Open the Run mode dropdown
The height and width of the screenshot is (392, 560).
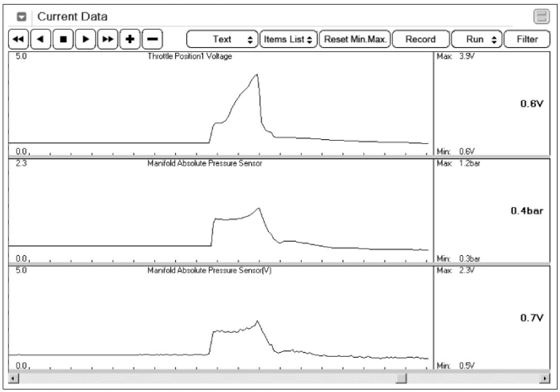click(476, 39)
